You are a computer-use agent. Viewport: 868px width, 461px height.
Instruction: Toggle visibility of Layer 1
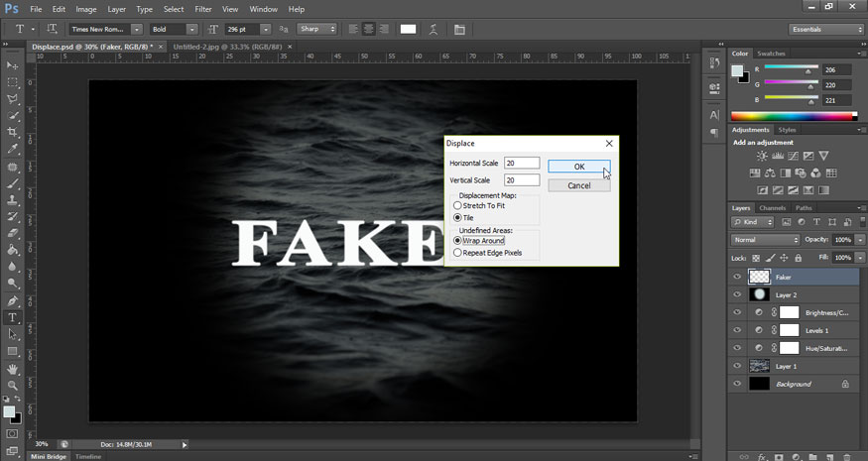(x=737, y=365)
